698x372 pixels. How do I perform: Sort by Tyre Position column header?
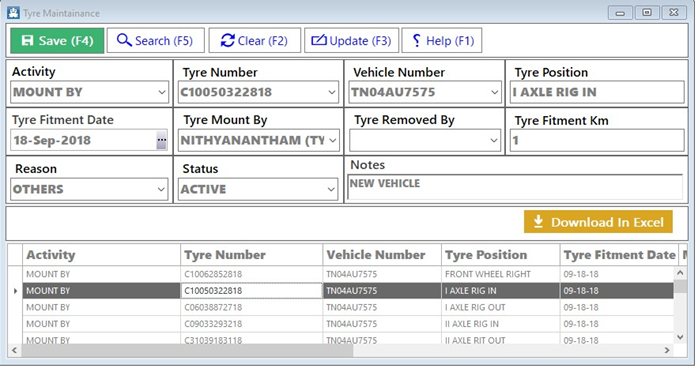pyautogui.click(x=501, y=255)
